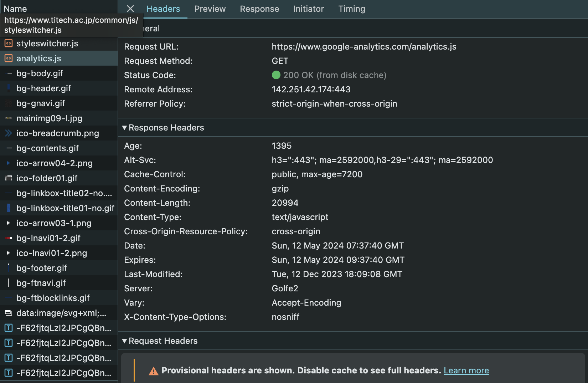This screenshot has height=383, width=588.
Task: Click the bg-contents.gif thumbnail icon
Action: point(9,148)
